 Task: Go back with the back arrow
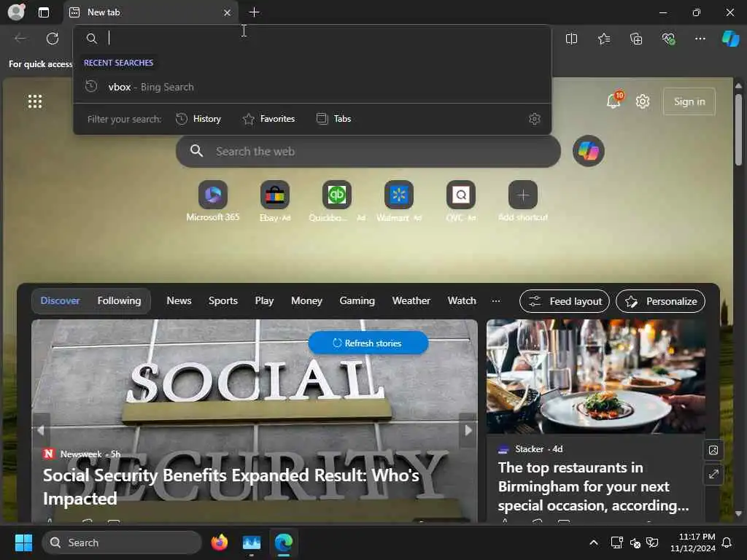click(x=20, y=39)
